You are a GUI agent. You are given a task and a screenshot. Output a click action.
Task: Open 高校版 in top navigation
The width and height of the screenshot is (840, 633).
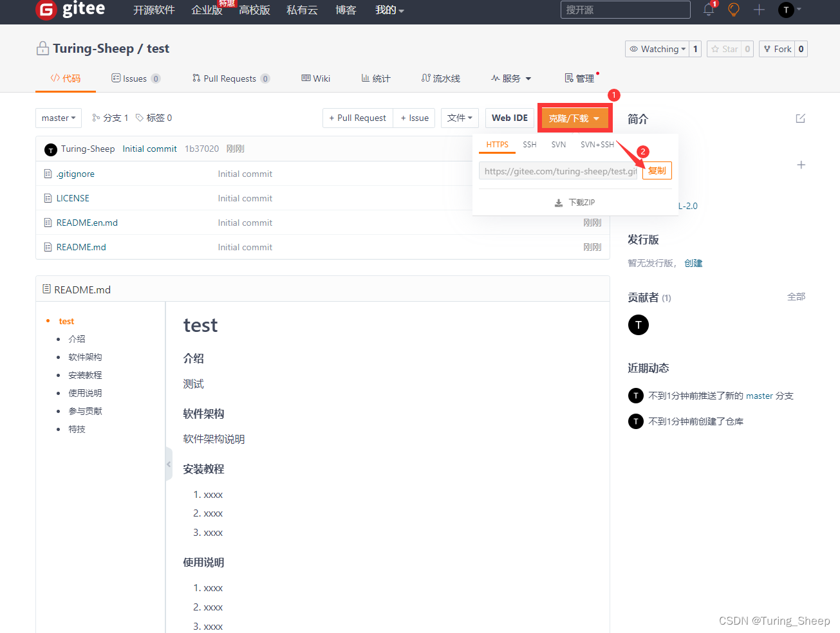[x=254, y=10]
